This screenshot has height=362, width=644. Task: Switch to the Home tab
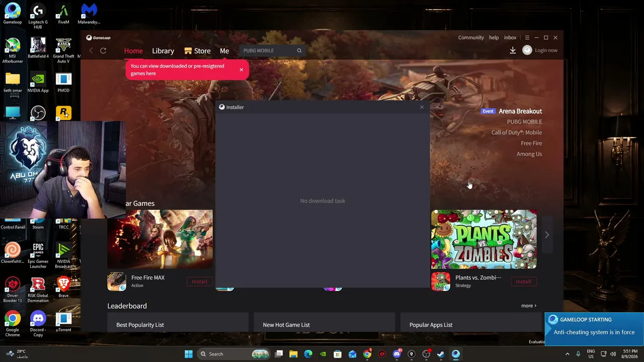click(x=133, y=51)
